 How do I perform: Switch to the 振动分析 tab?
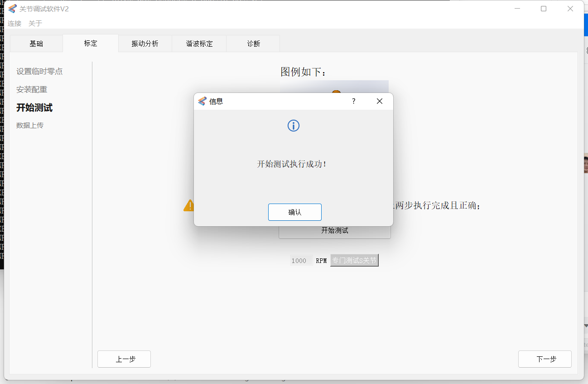[x=145, y=44]
